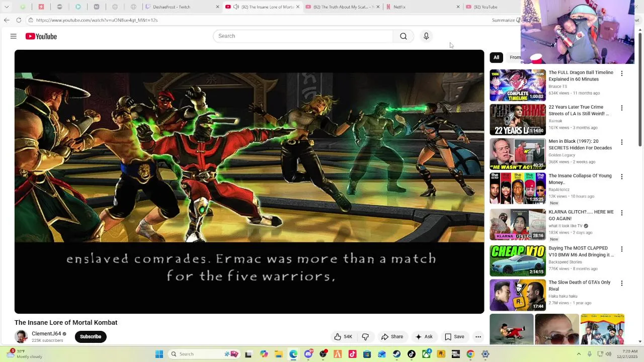
Task: Open 22 Years Later True Crime thumbnail
Action: (x=518, y=120)
